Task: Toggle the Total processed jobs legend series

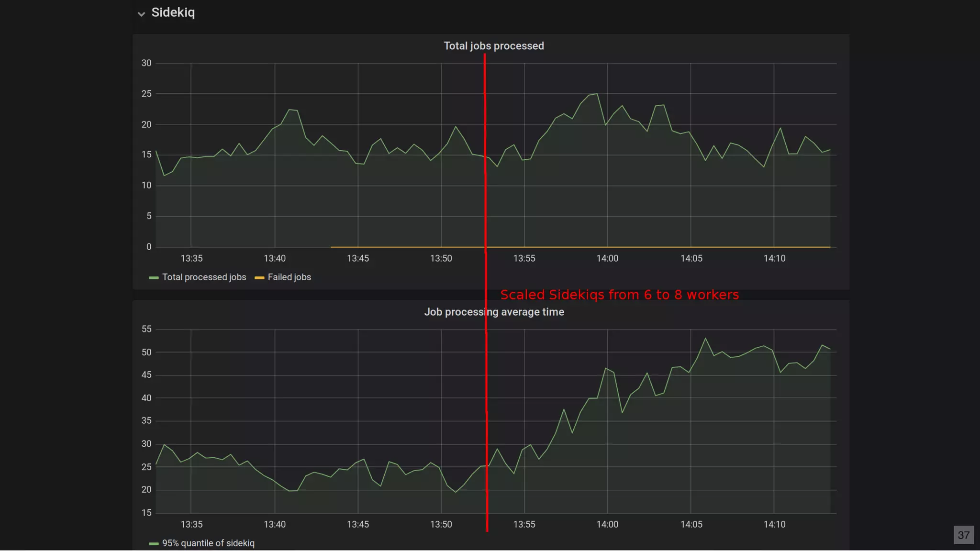Action: 204,277
